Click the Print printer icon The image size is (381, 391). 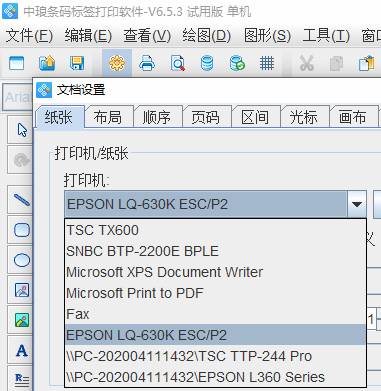[x=147, y=63]
